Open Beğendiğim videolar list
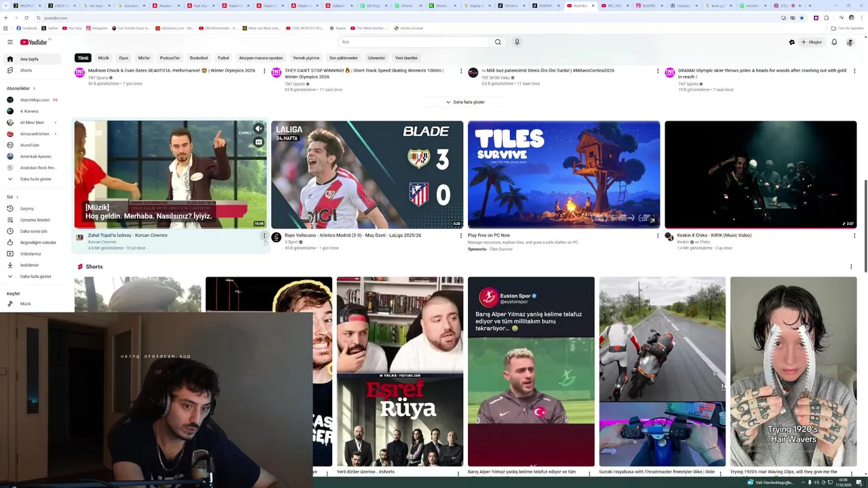868x488 pixels. tap(33, 243)
